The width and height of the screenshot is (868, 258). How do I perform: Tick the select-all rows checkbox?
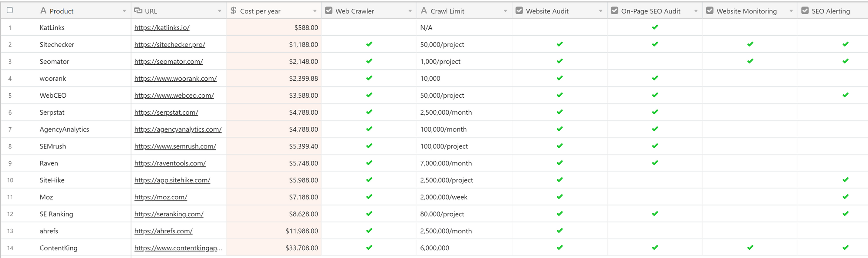10,10
